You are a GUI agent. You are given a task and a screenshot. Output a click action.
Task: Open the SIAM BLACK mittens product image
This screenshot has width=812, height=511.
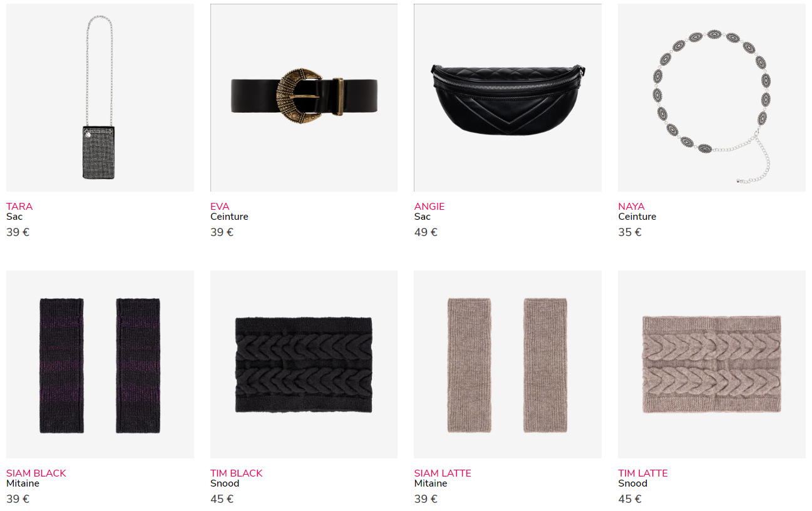click(x=100, y=364)
